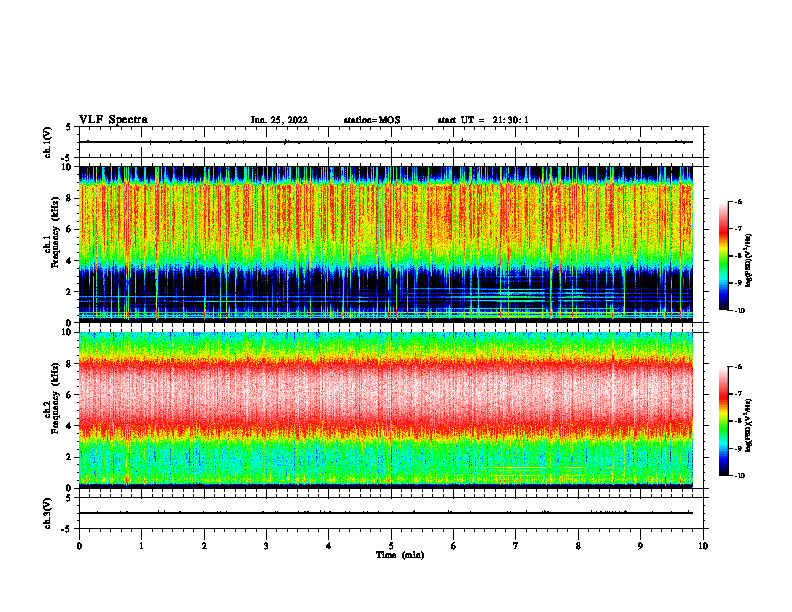The width and height of the screenshot is (792, 612).
Task: Click the ch.3 voltage waveform trace
Action: pos(385,513)
